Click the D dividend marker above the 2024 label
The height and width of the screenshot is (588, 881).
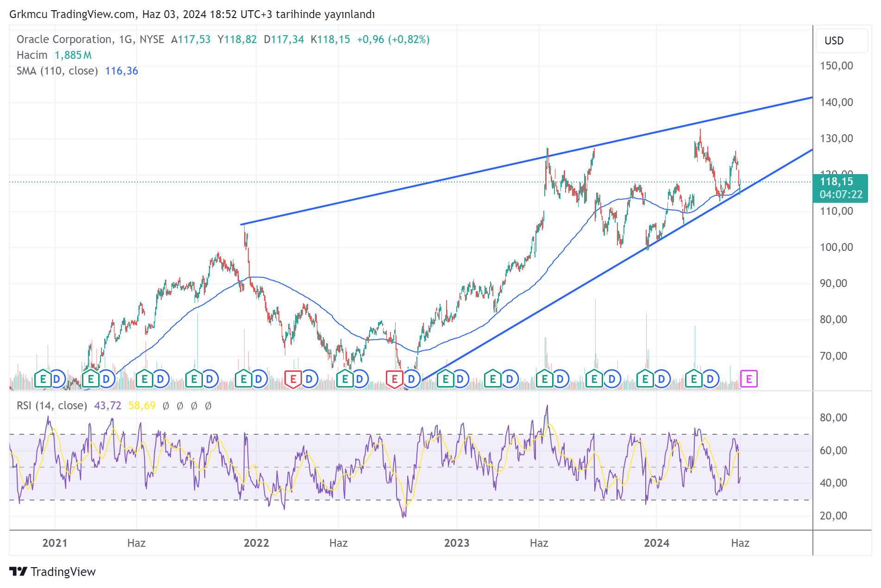tap(661, 379)
